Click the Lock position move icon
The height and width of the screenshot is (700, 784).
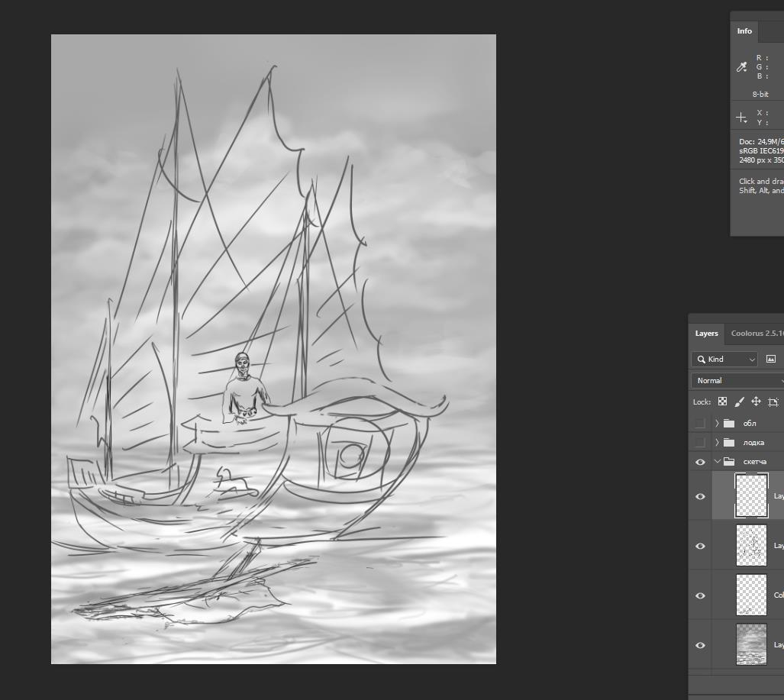[x=756, y=402]
